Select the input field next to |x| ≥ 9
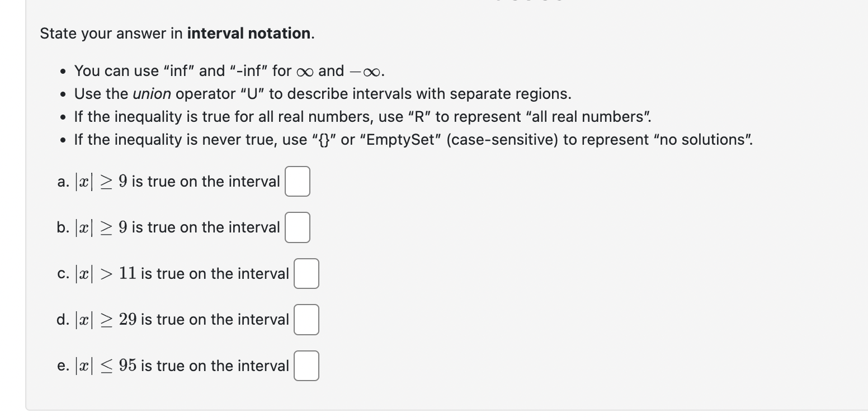This screenshot has height=418, width=868. (297, 181)
